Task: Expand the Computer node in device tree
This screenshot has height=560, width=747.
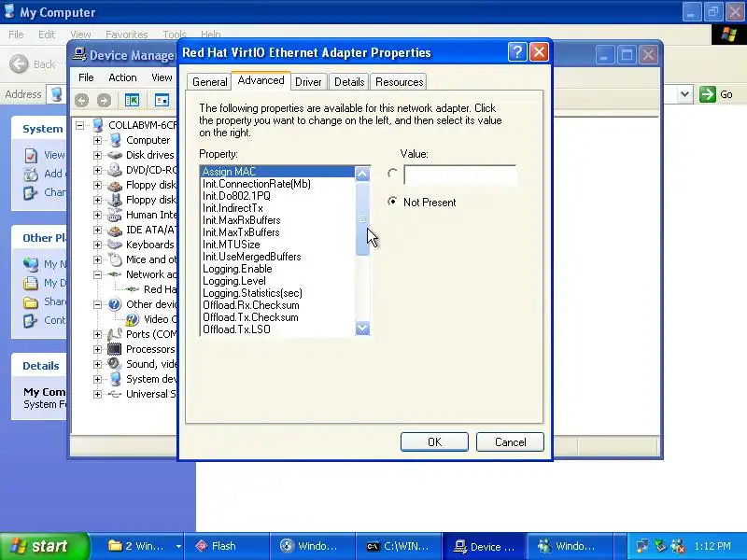Action: click(97, 141)
